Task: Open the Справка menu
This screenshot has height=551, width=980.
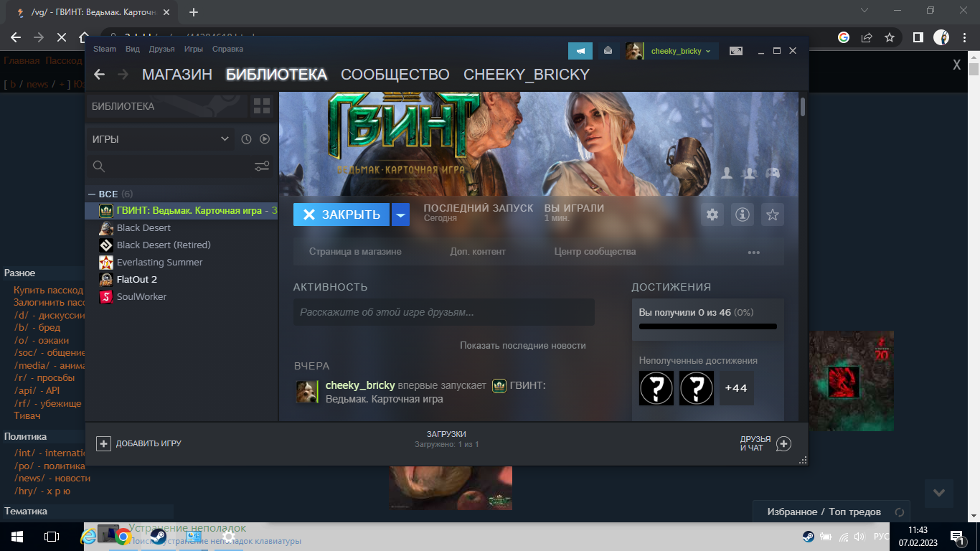Action: (x=227, y=49)
